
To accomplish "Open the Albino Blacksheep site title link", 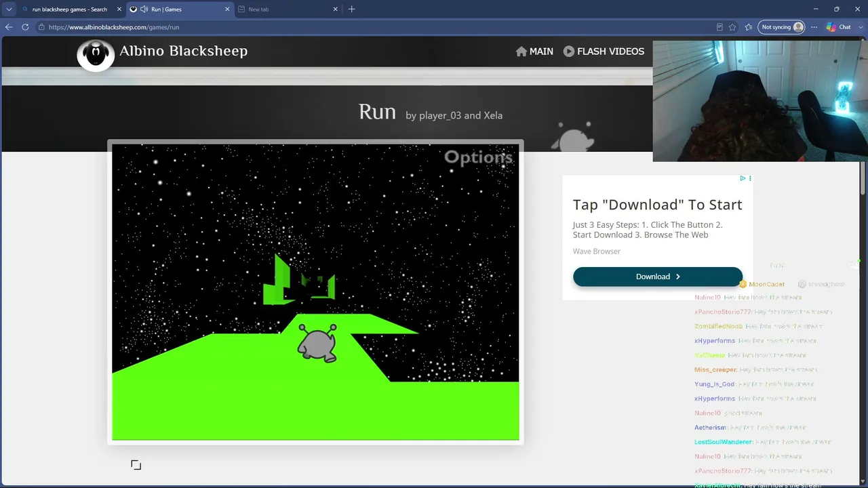I will pos(184,51).
